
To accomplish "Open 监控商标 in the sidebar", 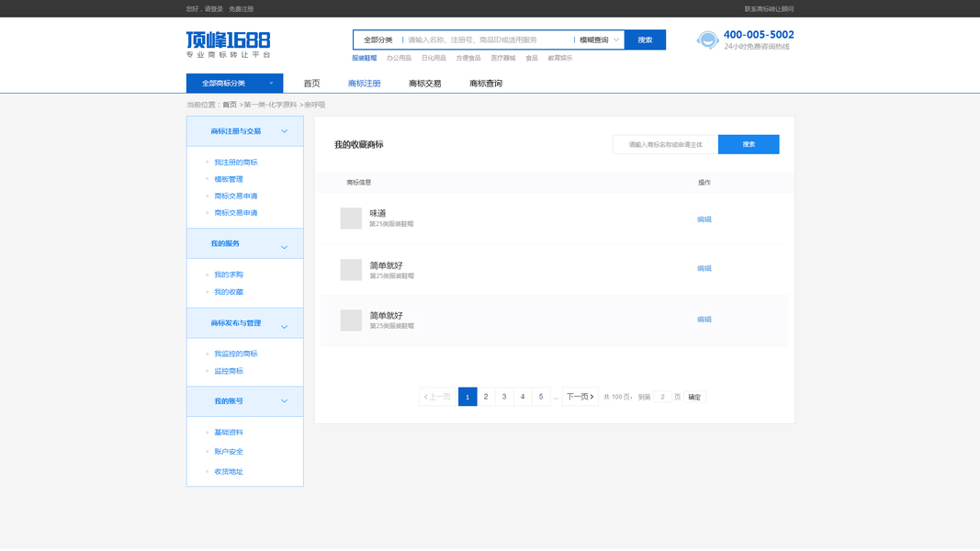I will 229,371.
